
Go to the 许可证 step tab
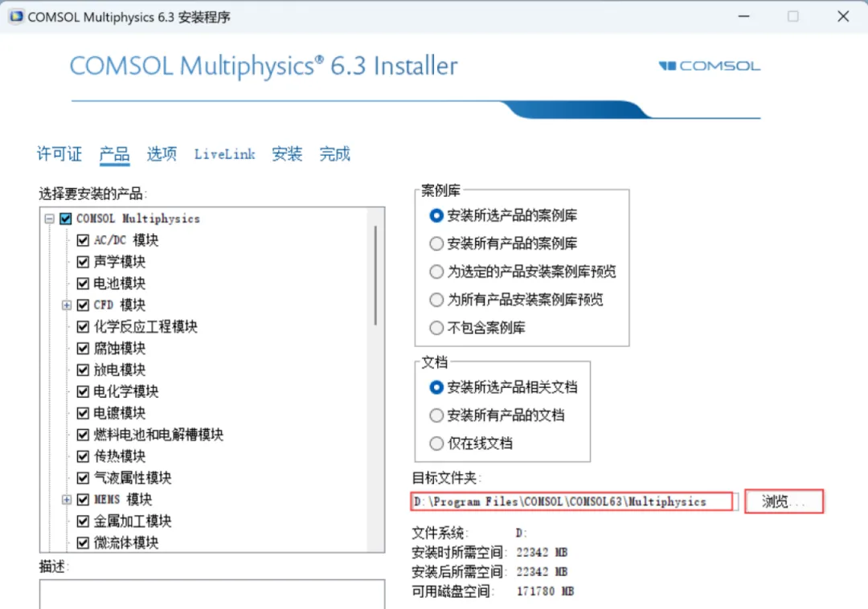tap(59, 153)
